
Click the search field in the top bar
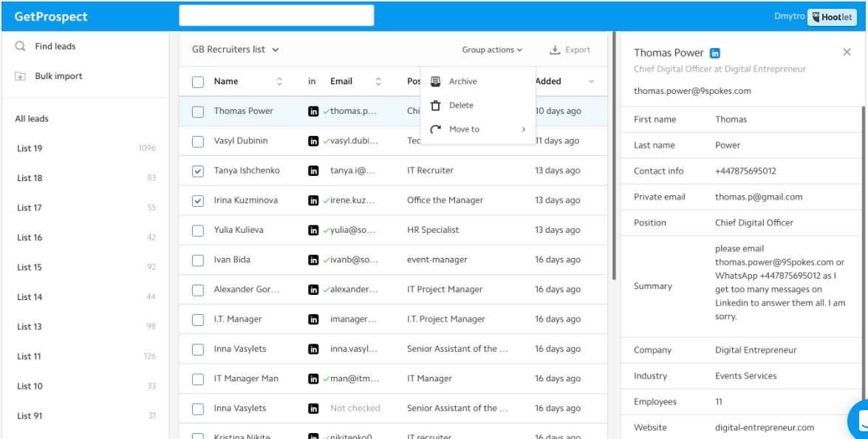click(x=276, y=15)
